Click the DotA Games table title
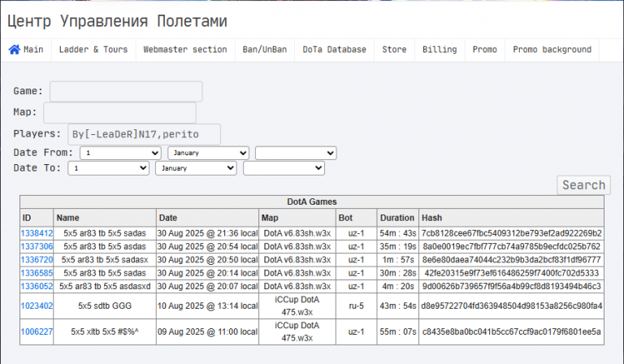This screenshot has height=364, width=624. click(x=312, y=202)
